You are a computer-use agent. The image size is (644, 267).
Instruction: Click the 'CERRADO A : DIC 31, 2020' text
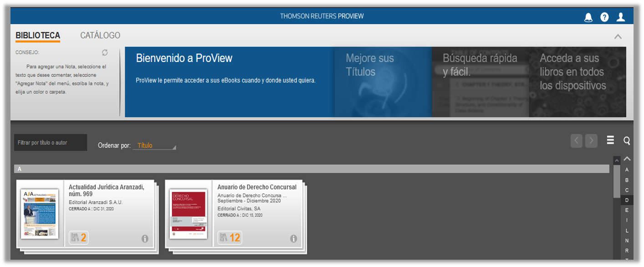[x=91, y=209]
